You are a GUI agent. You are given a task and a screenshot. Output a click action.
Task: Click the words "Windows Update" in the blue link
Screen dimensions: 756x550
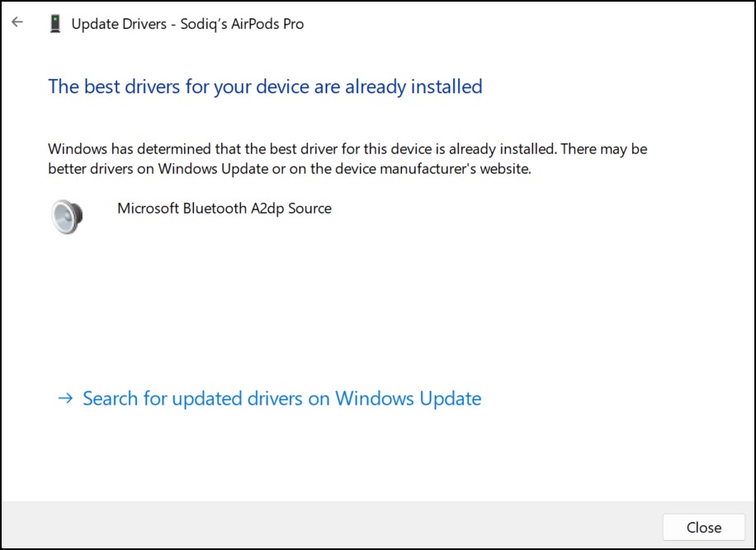point(408,399)
